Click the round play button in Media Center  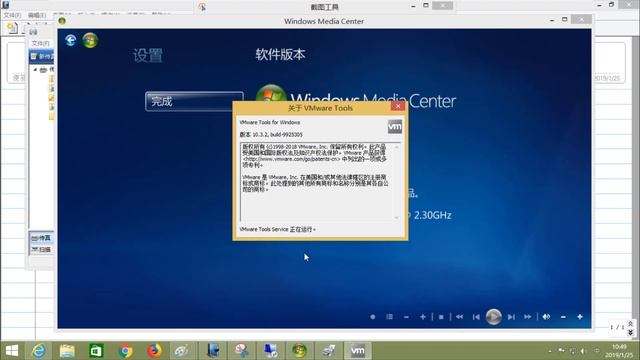[493, 317]
